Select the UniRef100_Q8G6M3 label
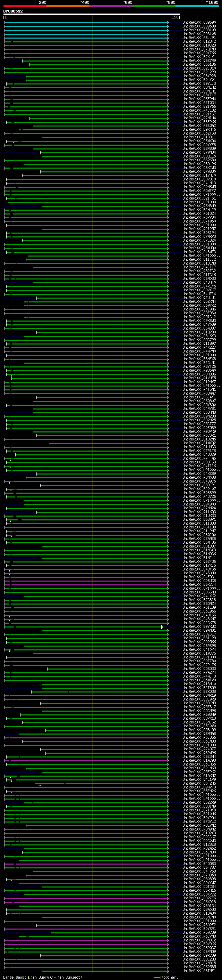 click(199, 592)
